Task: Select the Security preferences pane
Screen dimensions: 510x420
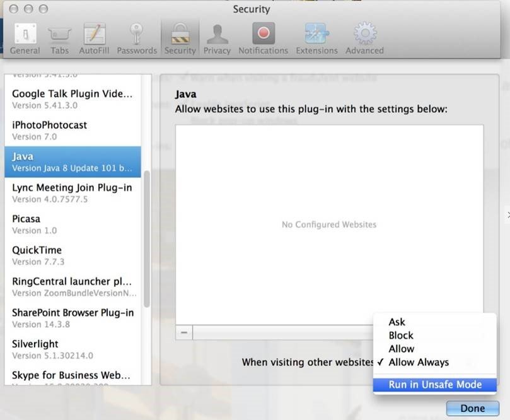Action: pos(180,38)
